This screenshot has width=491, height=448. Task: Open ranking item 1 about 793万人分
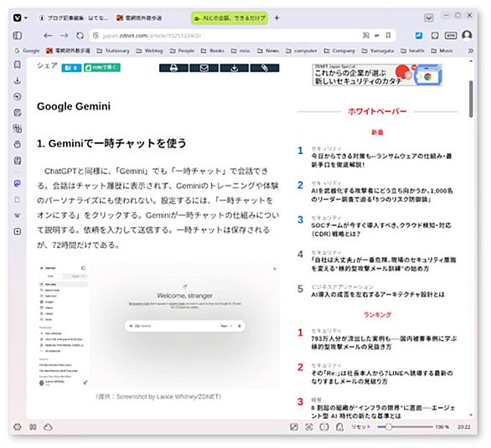(384, 342)
